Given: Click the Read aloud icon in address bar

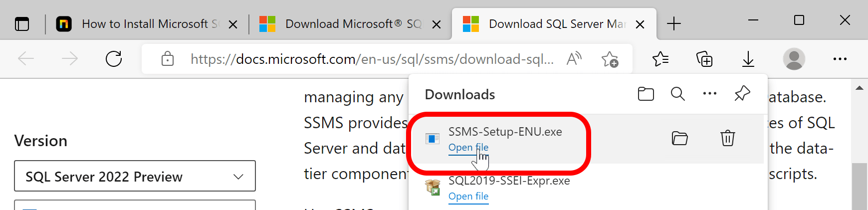Looking at the screenshot, I should (x=574, y=59).
